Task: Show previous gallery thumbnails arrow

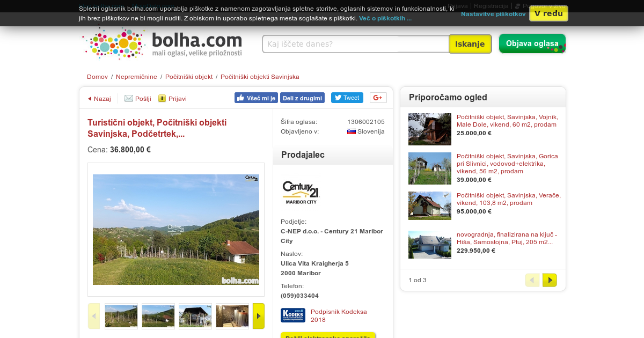Action: click(94, 316)
